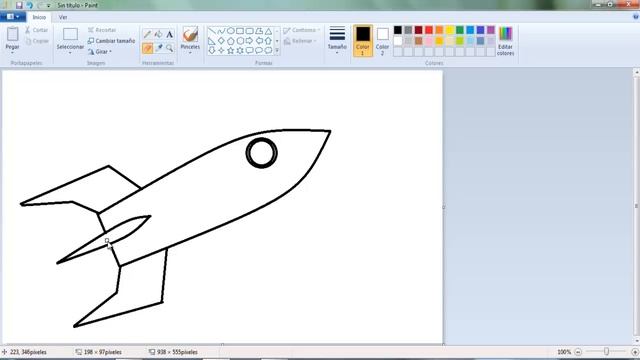
Task: Expand the Pegar dropdown arrow
Action: click(x=12, y=53)
